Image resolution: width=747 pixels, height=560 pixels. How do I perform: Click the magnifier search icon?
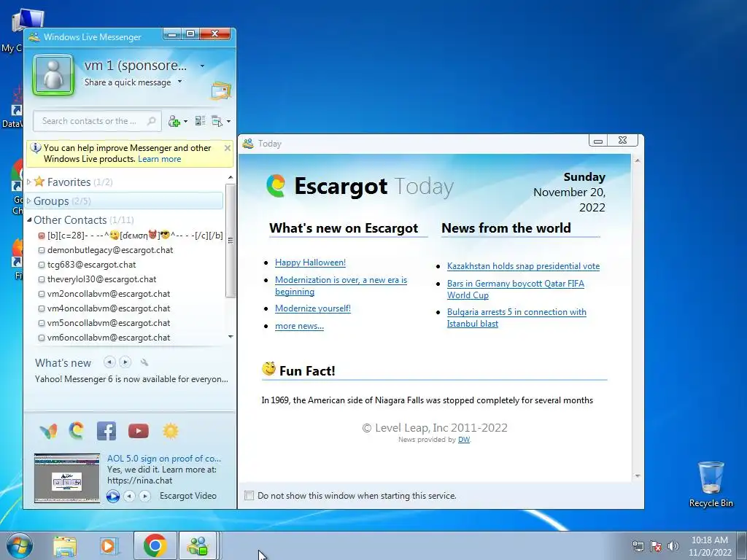point(152,121)
